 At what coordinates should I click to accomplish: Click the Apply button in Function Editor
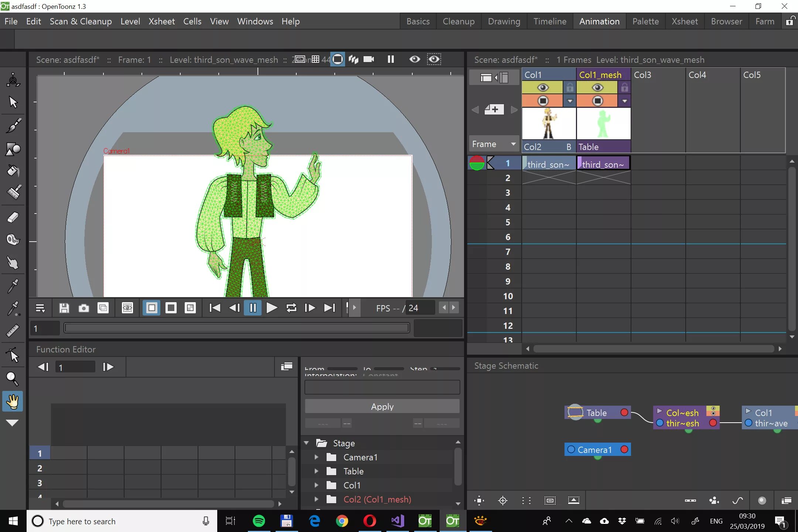click(382, 406)
